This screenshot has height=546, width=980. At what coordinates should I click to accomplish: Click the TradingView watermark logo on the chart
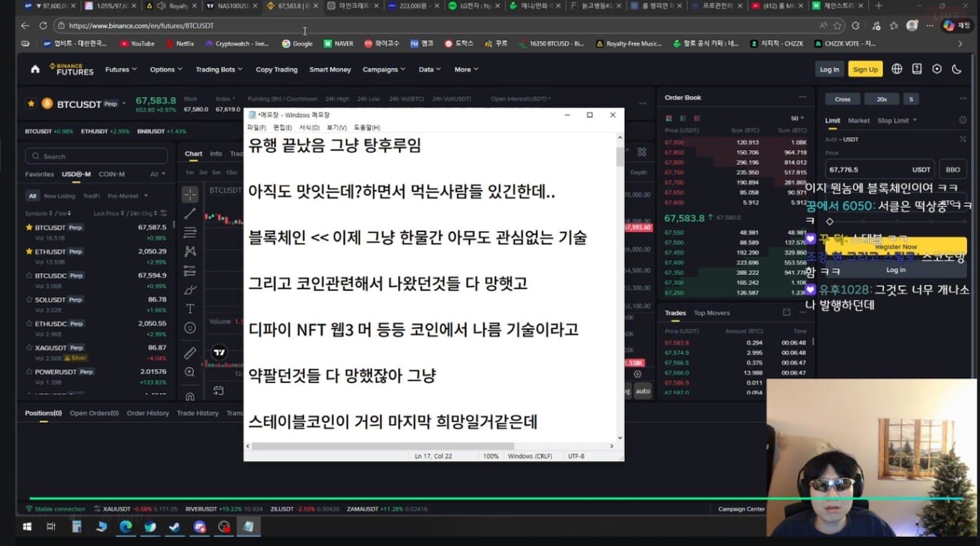coord(220,352)
